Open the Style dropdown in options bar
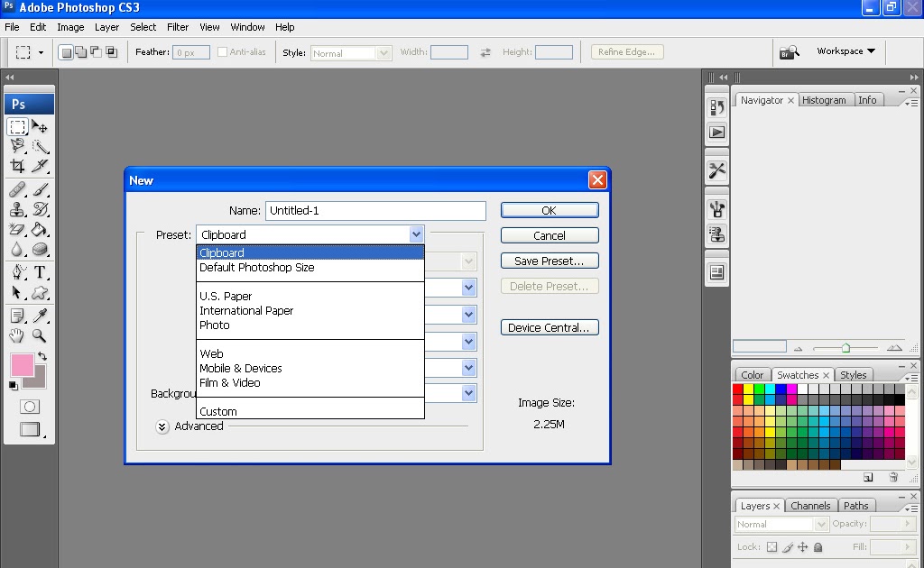924x568 pixels. 383,53
